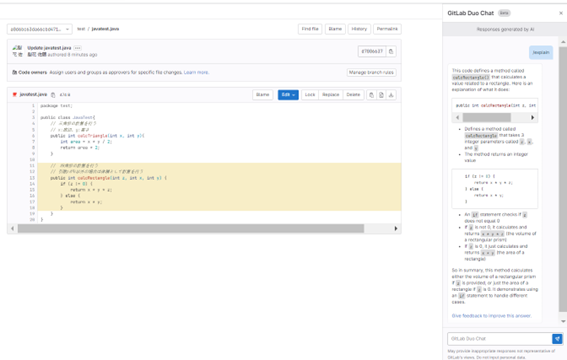Open Blame view from top button row

point(335,29)
